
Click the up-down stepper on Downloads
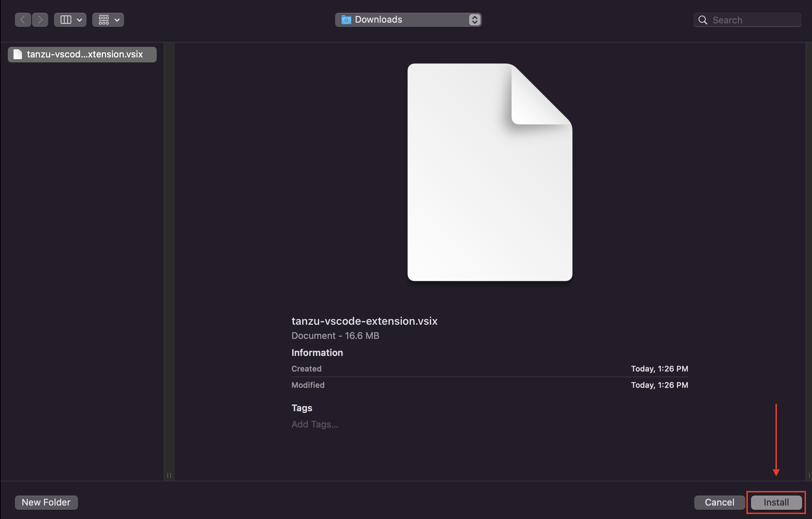474,20
